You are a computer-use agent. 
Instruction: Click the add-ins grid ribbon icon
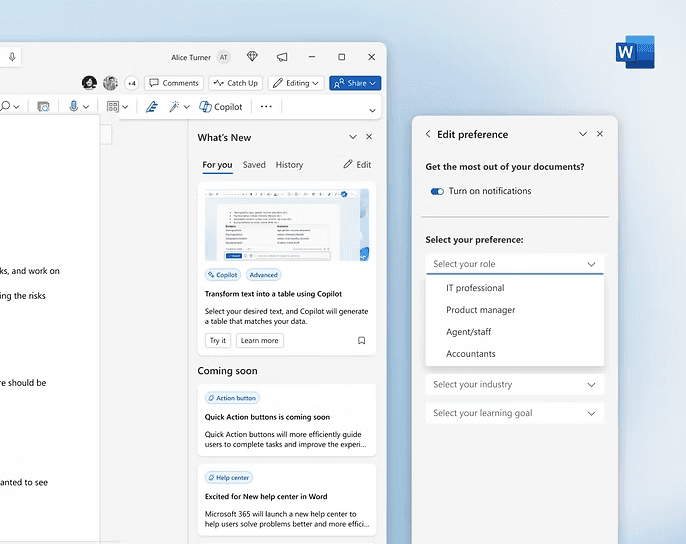(113, 106)
